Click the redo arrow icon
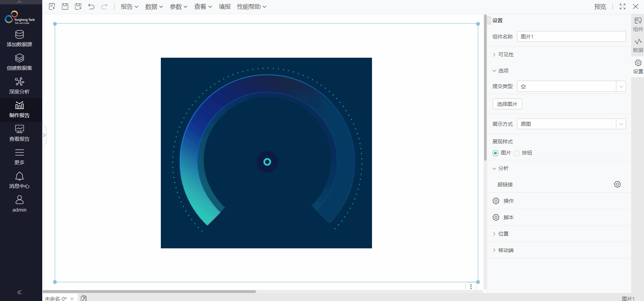Viewport: 644px width, 301px height. (x=104, y=6)
